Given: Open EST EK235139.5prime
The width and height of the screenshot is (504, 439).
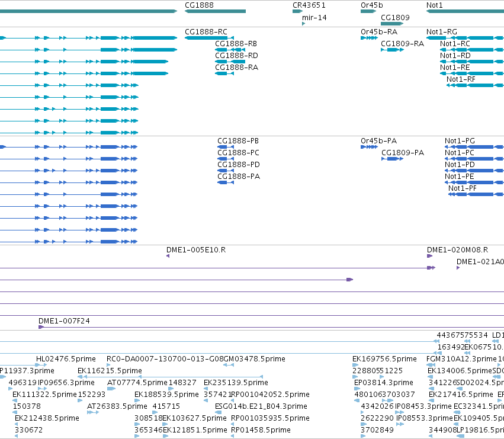Looking at the screenshot, I should [206, 389].
